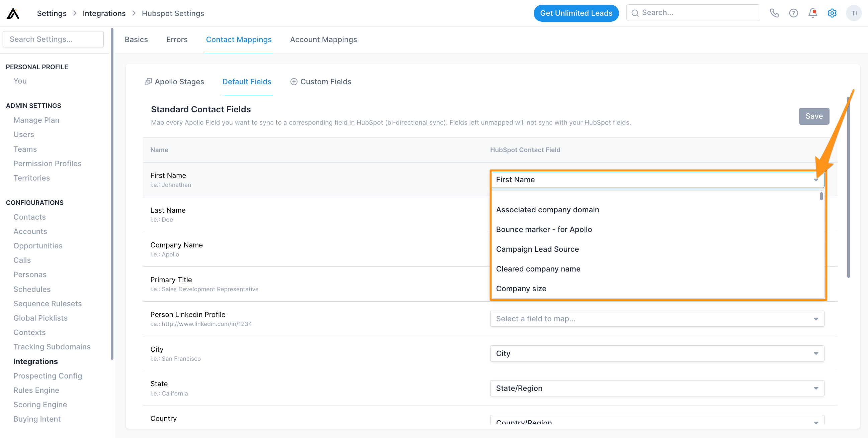Switch to the Account Mappings tab
Viewport: 868px width, 438px height.
pos(323,39)
